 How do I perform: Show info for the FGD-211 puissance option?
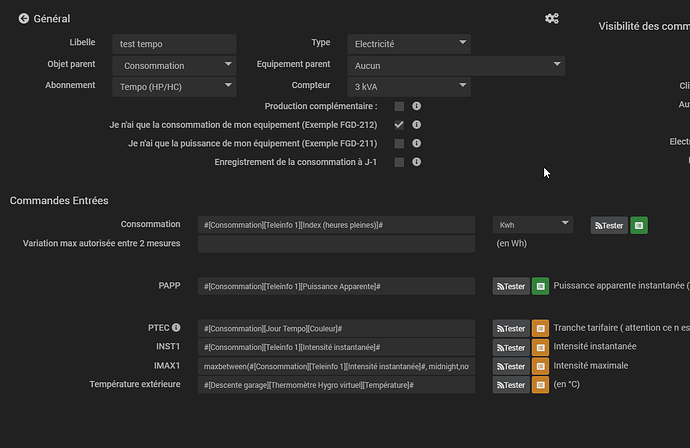pyautogui.click(x=416, y=143)
